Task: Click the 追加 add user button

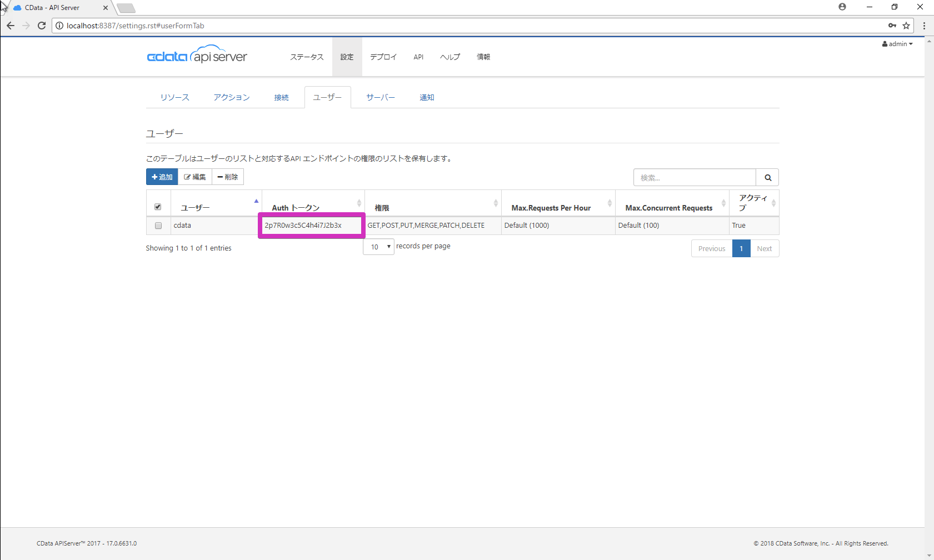Action: [x=162, y=177]
